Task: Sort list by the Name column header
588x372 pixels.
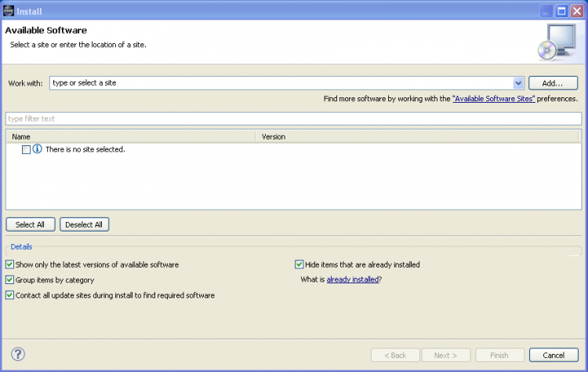Action: 129,137
